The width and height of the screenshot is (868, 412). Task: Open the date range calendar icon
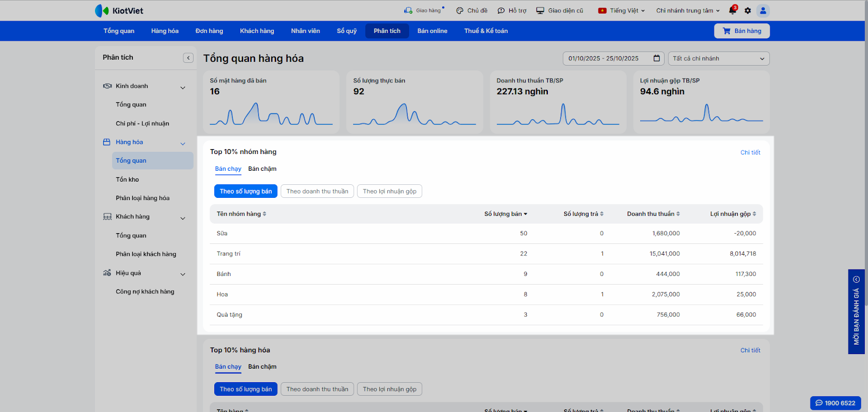(x=656, y=59)
